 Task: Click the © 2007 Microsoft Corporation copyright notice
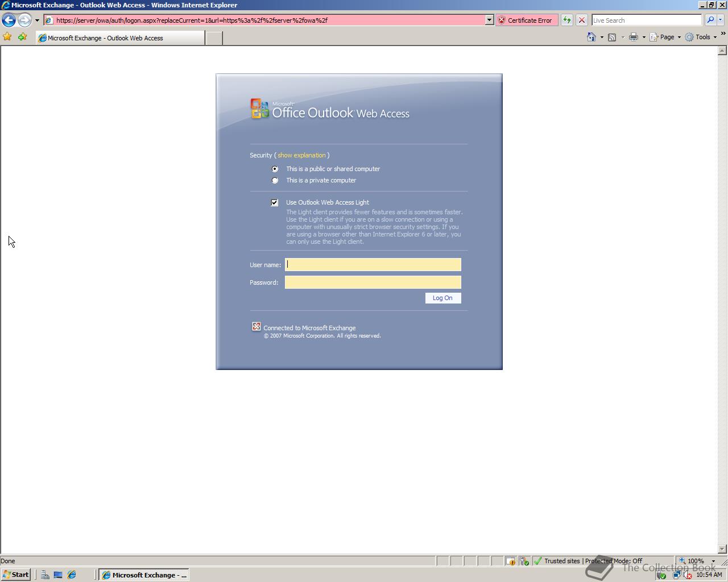[322, 336]
